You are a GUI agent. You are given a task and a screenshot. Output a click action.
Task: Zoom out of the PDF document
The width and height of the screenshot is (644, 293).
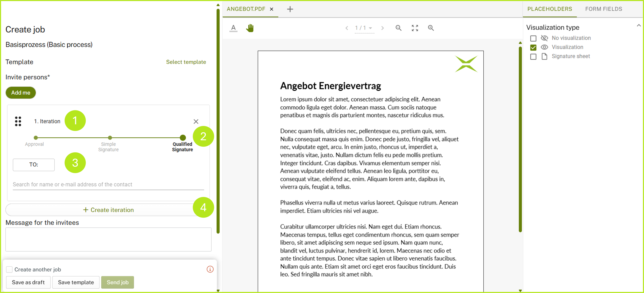(398, 28)
